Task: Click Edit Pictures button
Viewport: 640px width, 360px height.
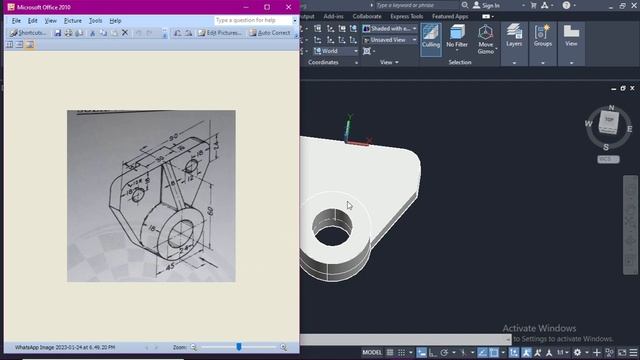Action: pyautogui.click(x=220, y=33)
